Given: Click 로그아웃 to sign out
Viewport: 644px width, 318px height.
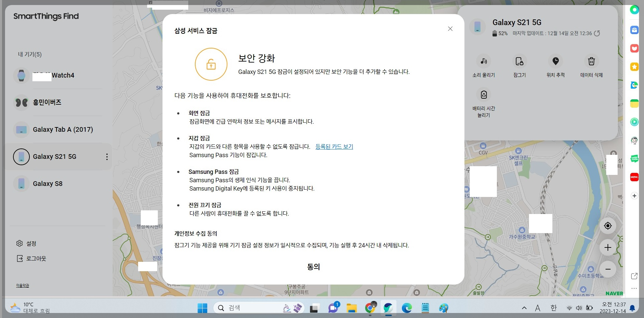Looking at the screenshot, I should 31,258.
